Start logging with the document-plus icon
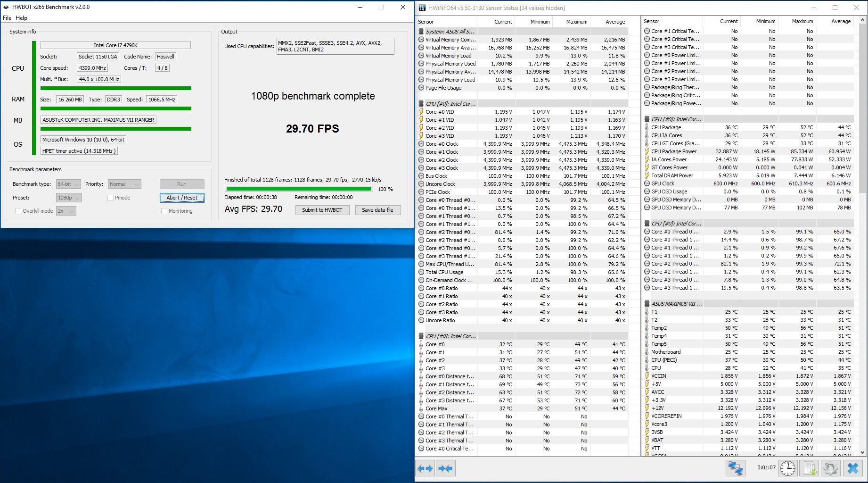The image size is (868, 483). point(809,468)
